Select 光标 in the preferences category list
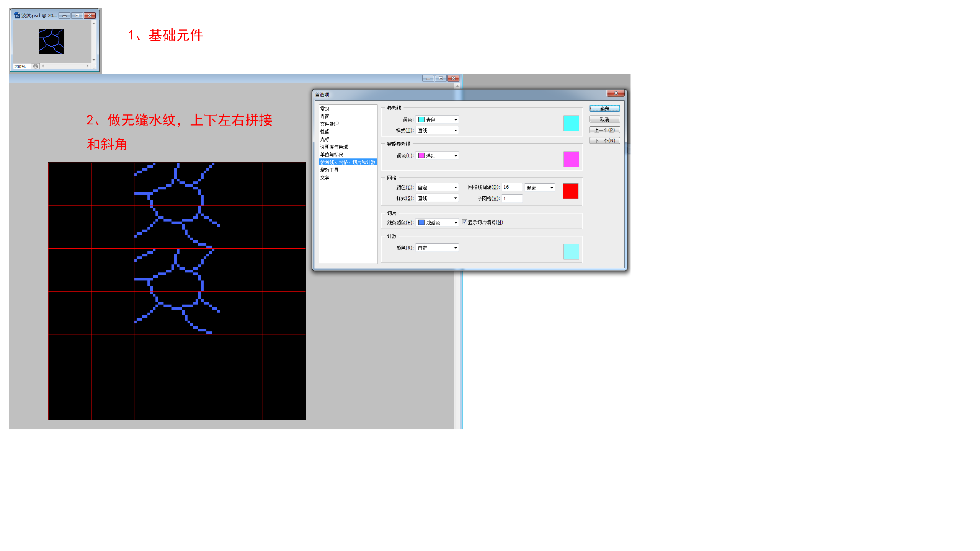The width and height of the screenshot is (980, 551). (x=348, y=139)
